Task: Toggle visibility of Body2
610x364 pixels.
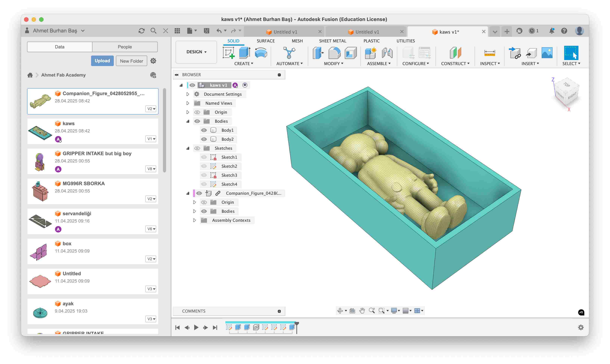Action: tap(204, 139)
